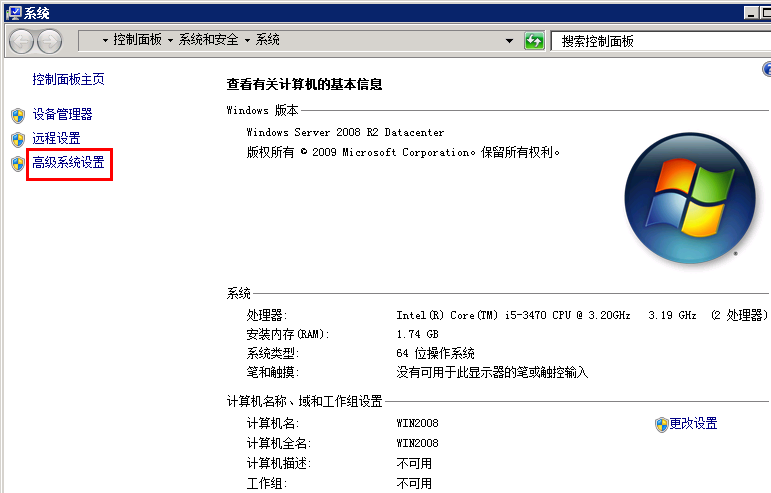Click the 系统 window title bar icon
The height and width of the screenshot is (493, 771).
[14, 13]
